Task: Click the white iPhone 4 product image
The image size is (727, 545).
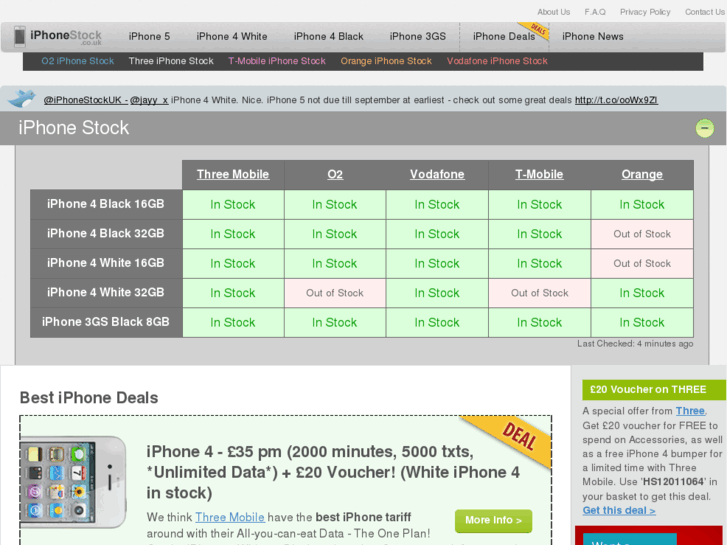Action: 73,482
